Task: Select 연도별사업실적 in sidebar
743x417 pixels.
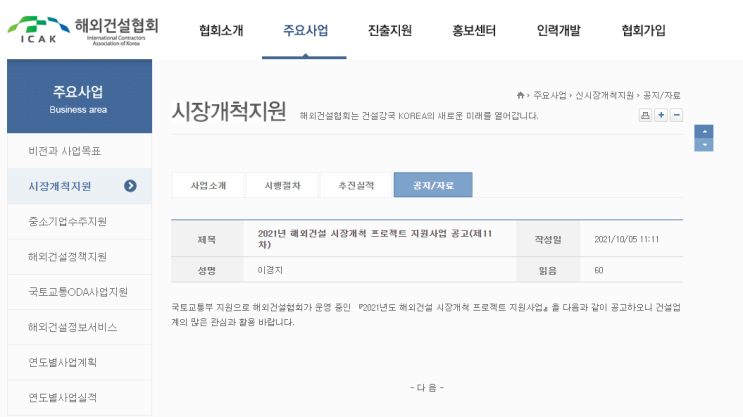Action: click(80, 397)
